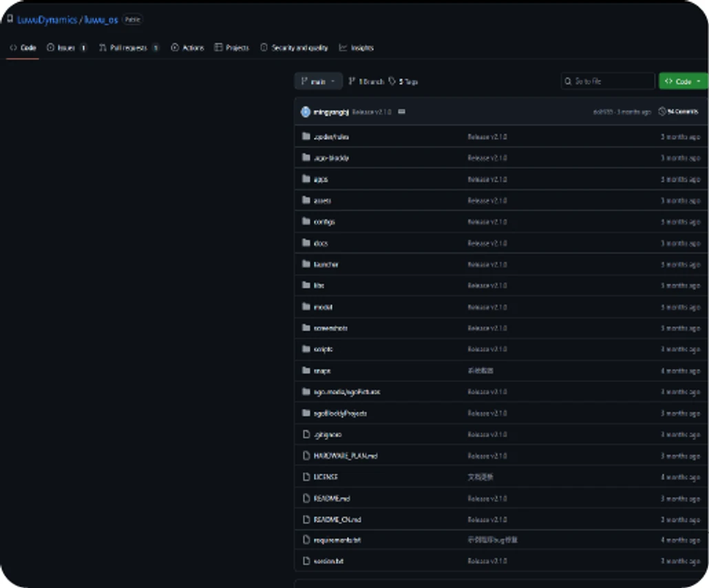Open the launcher folder
Viewport: 709px width, 588px height.
[326, 264]
